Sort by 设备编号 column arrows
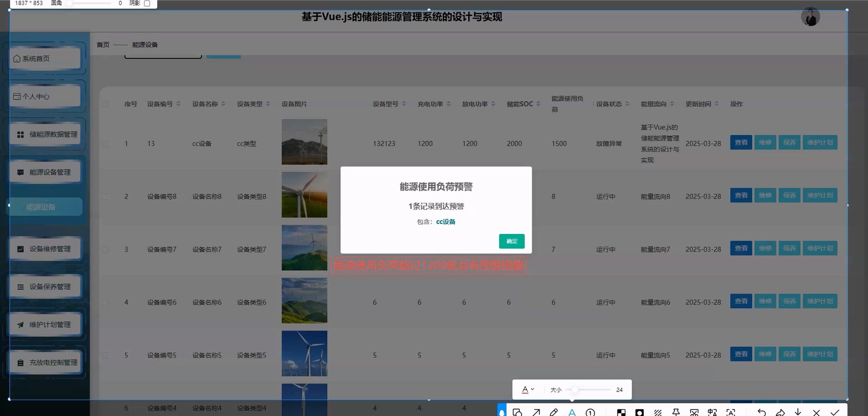868x416 pixels. tap(178, 104)
